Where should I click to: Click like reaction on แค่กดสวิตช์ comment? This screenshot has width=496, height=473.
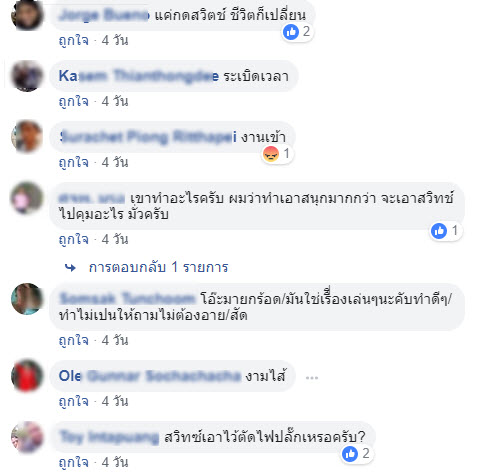[x=291, y=32]
